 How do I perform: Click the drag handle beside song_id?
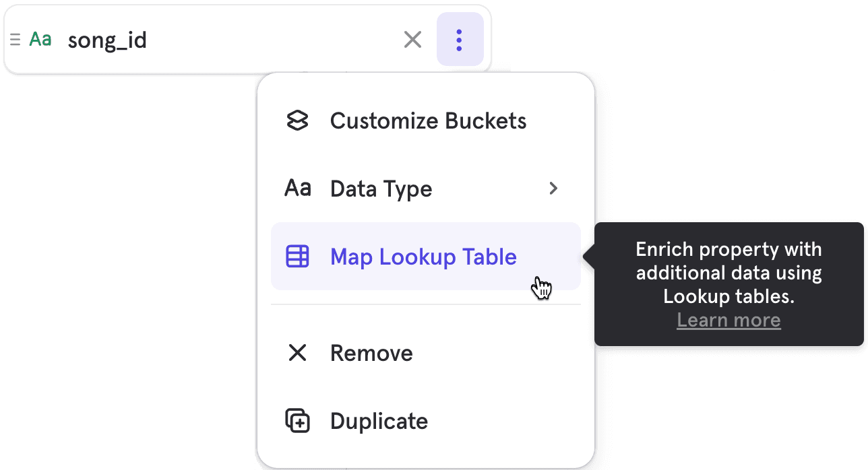[x=15, y=39]
